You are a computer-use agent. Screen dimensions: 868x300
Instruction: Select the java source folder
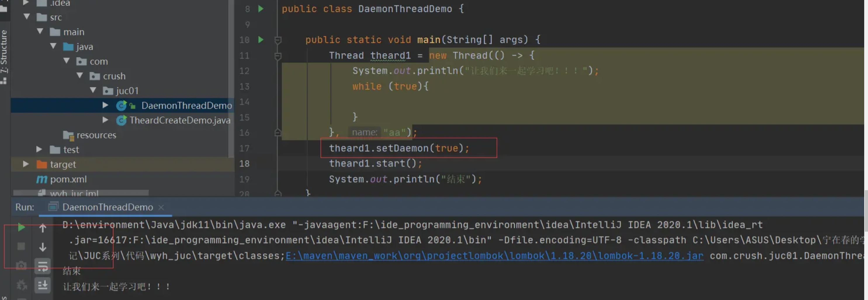(x=84, y=47)
